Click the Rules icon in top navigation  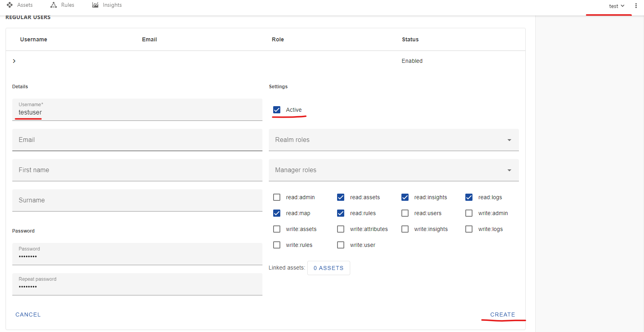pos(54,5)
